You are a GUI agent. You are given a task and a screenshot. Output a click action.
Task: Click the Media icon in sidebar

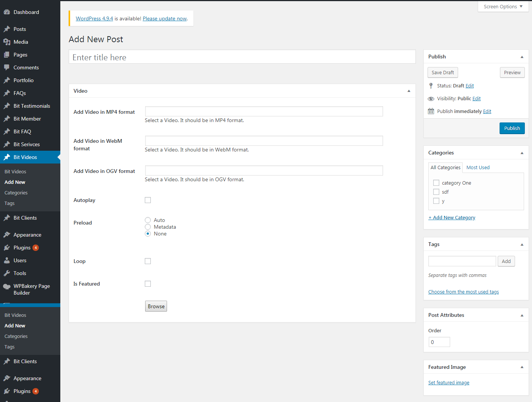point(7,42)
